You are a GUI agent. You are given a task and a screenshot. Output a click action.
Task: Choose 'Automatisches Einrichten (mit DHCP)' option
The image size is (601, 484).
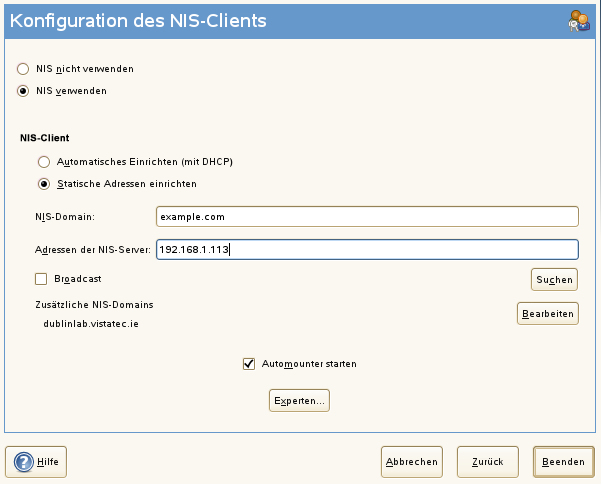click(x=43, y=161)
